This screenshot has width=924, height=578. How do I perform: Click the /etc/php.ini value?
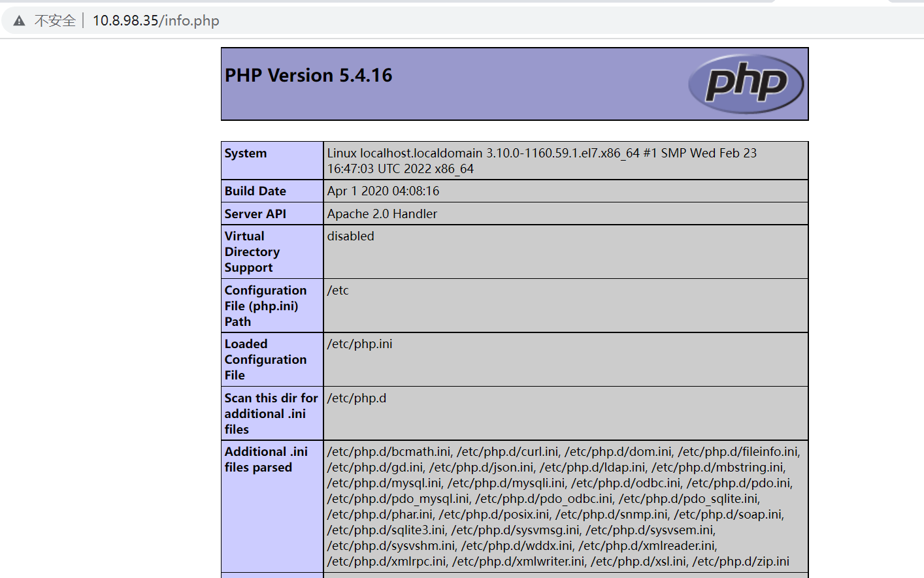coord(359,344)
